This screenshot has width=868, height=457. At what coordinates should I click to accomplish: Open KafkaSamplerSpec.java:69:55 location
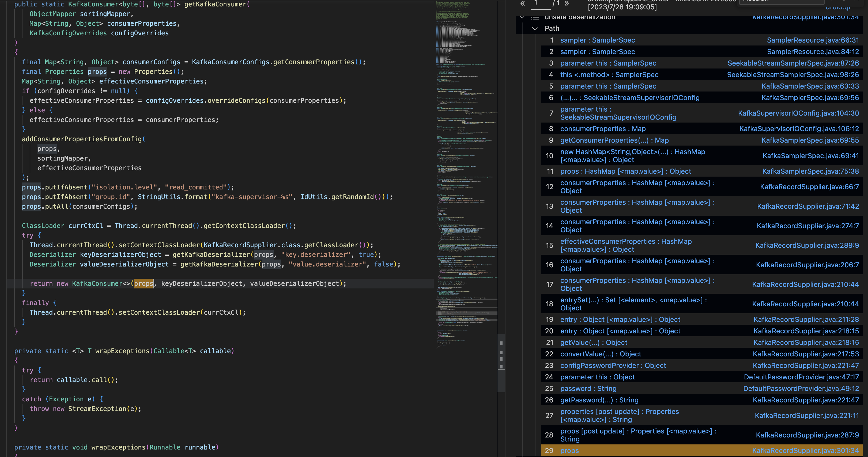(810, 140)
